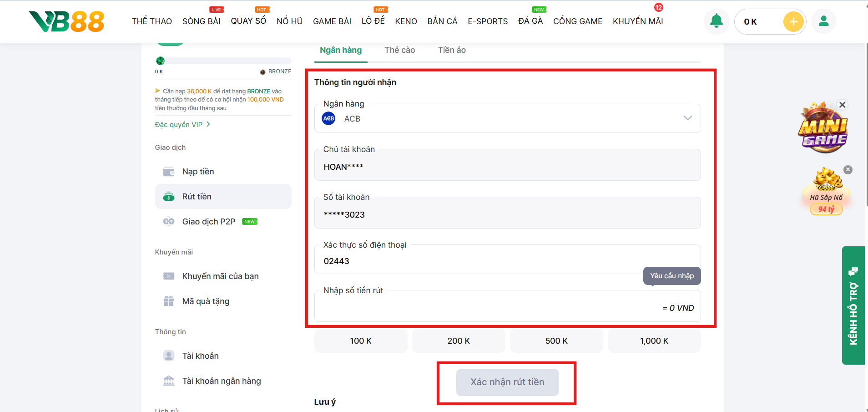Open the user profile icon
868x412 pixels.
coord(823,21)
